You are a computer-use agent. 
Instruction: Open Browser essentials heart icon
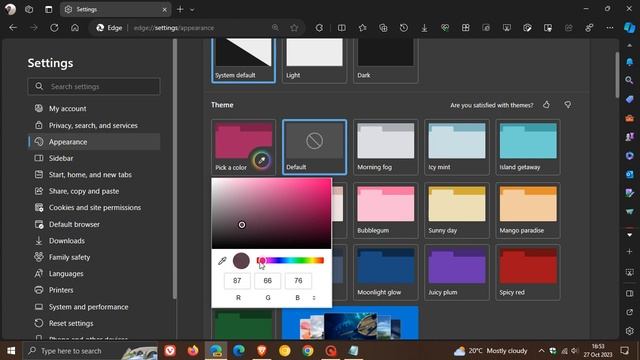pos(445,28)
